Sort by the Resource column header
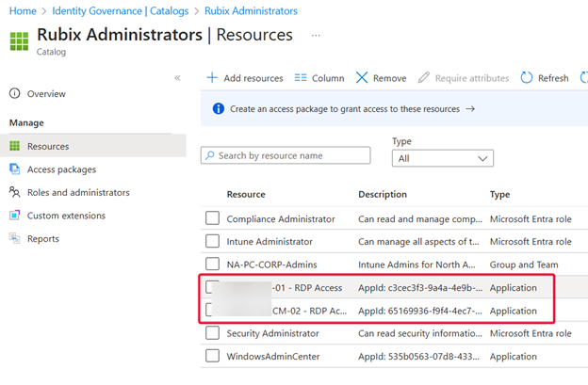The height and width of the screenshot is (385, 588). pos(246,194)
